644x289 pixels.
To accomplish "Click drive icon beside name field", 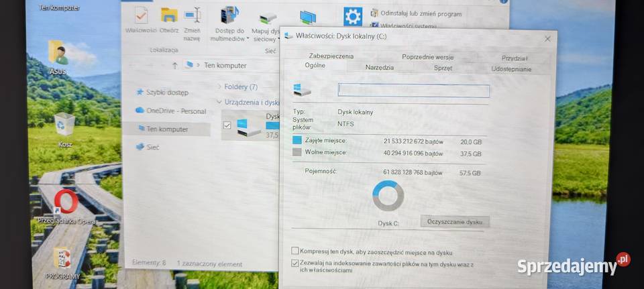I will pos(302,90).
